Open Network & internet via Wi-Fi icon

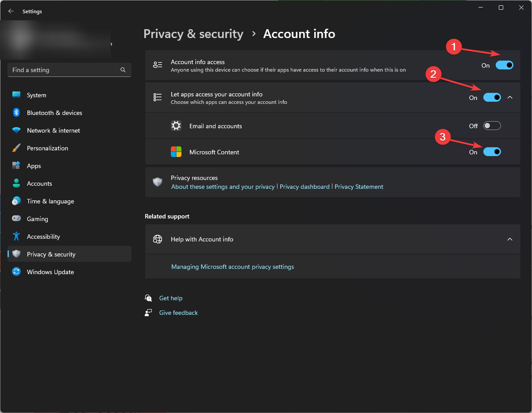click(x=16, y=130)
